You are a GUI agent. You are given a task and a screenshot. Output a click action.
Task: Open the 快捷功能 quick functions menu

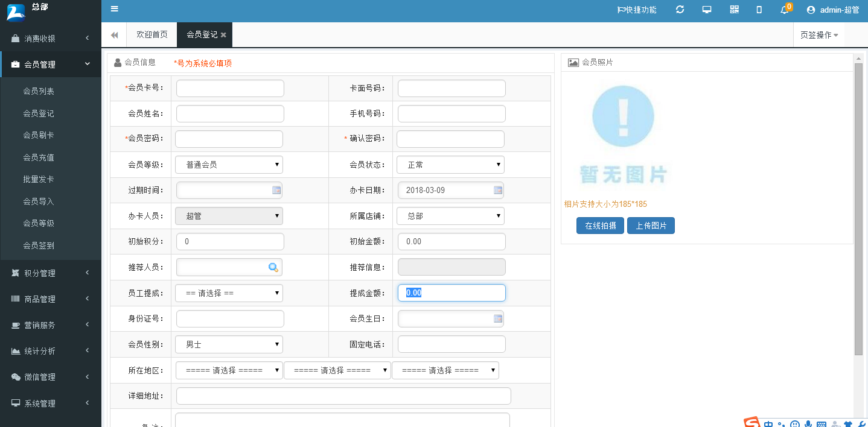tap(637, 10)
